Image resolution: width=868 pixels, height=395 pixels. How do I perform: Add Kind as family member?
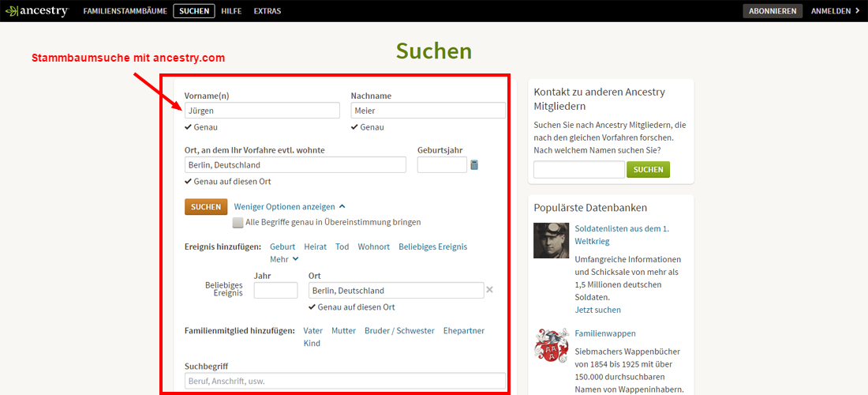coord(312,344)
